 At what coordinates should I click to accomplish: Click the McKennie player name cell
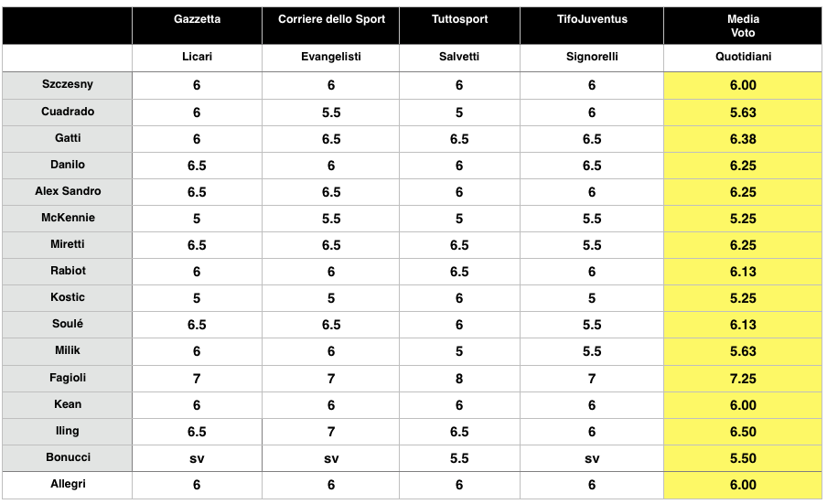click(x=68, y=218)
